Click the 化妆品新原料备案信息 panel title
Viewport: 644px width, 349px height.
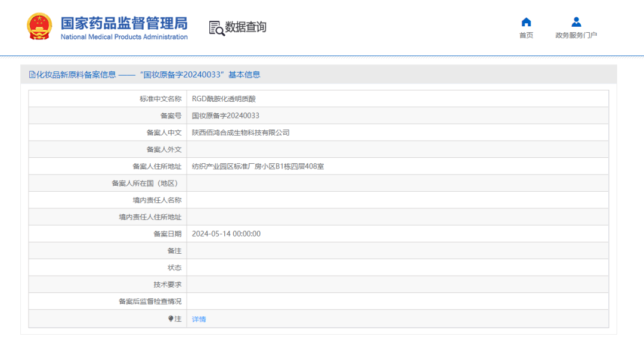76,74
